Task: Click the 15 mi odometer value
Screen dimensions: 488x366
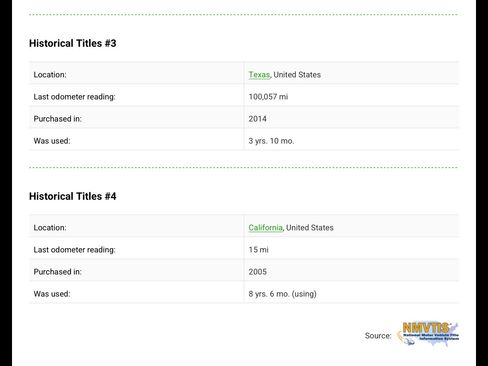Action: [x=258, y=250]
